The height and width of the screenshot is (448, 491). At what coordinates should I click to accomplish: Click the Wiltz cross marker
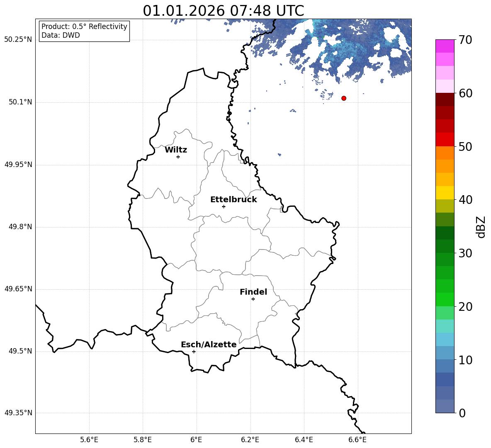pos(178,157)
